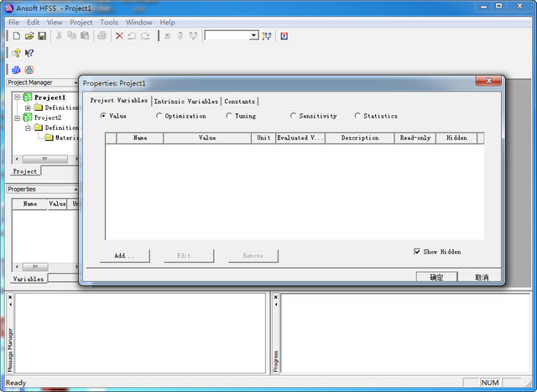The width and height of the screenshot is (537, 392).
Task: Select the Sensitivity radio button
Action: (x=293, y=116)
